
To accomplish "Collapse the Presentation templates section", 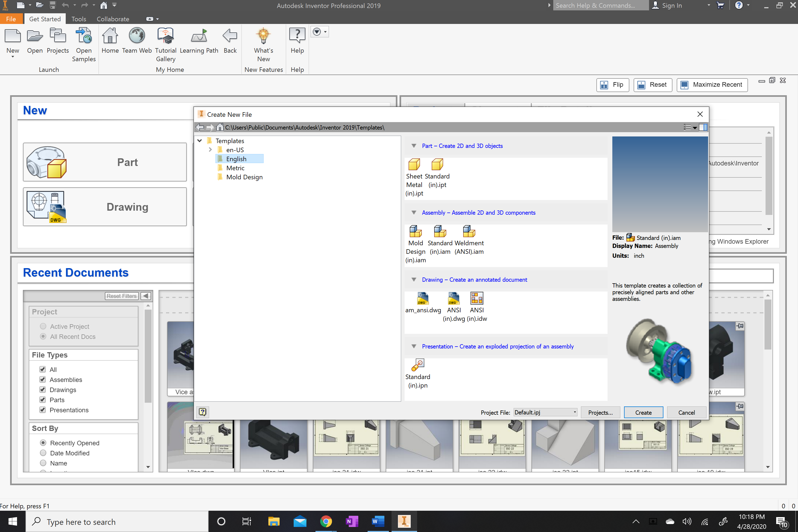I will (414, 346).
